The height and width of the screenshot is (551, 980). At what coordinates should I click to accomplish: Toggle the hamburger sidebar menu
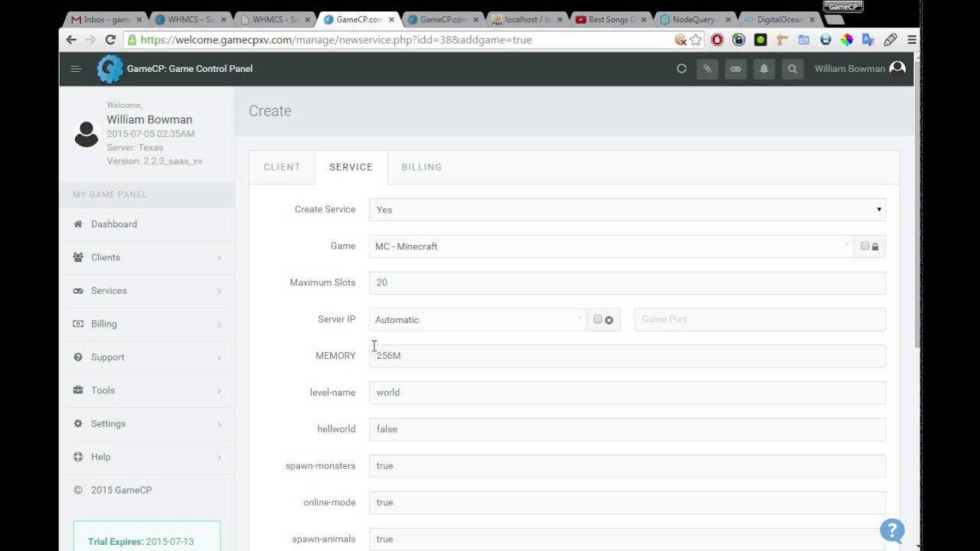click(76, 69)
